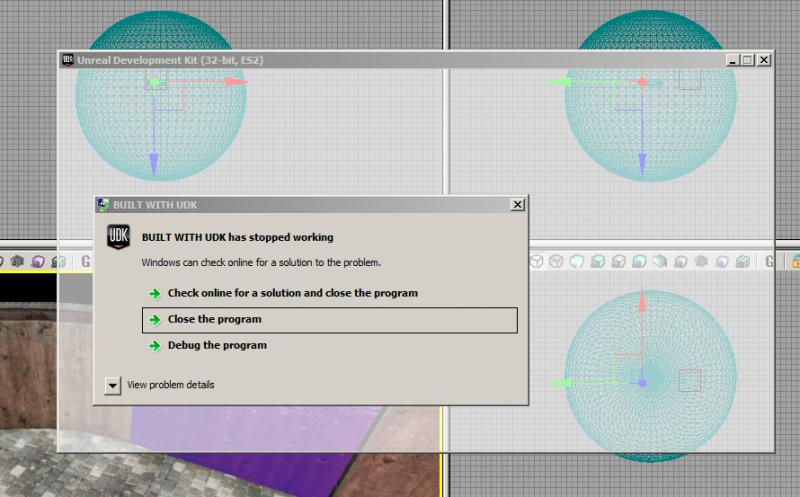Select Light Complexity mode in right viewport toolbar

pos(660,262)
